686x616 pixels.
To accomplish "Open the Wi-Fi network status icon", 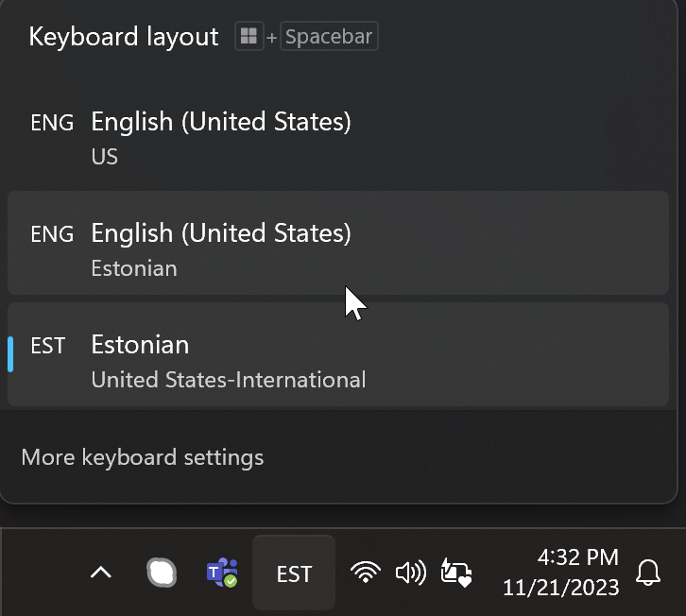I will coord(366,573).
